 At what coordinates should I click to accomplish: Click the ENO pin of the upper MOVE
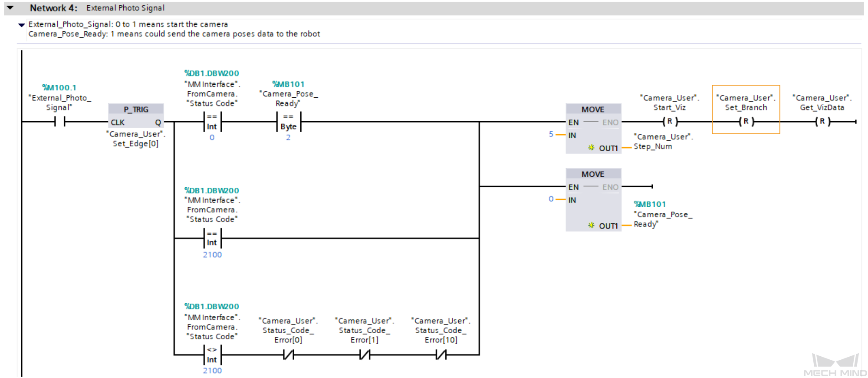tap(610, 123)
